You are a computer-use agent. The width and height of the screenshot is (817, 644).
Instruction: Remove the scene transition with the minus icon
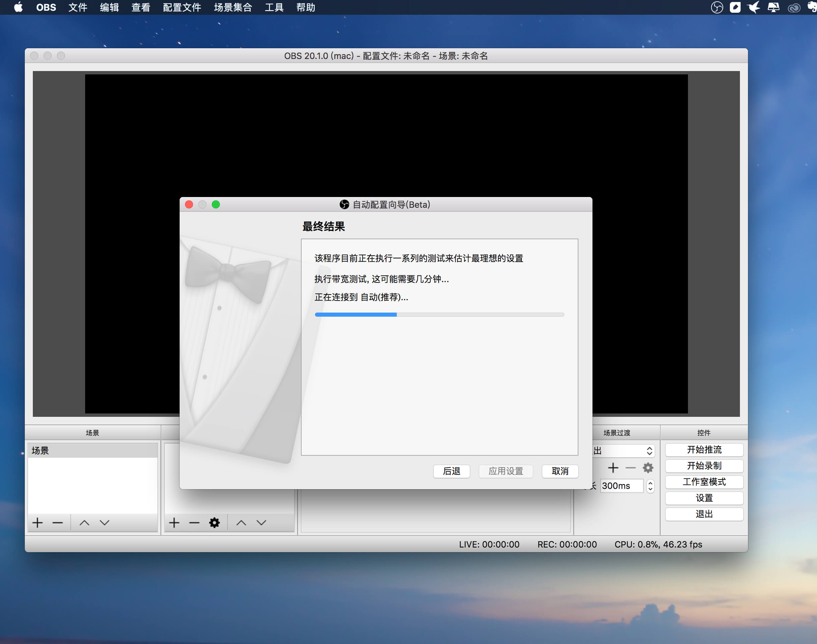[630, 468]
